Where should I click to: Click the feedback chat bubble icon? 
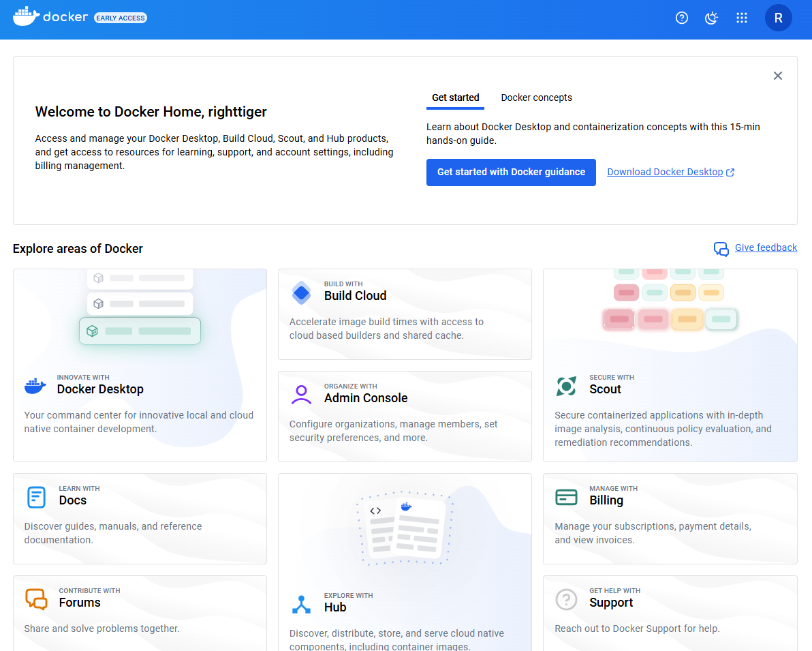(721, 249)
